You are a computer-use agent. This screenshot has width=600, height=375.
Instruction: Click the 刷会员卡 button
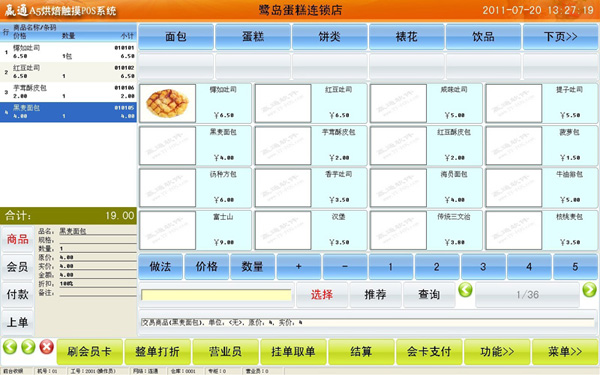[x=90, y=352]
